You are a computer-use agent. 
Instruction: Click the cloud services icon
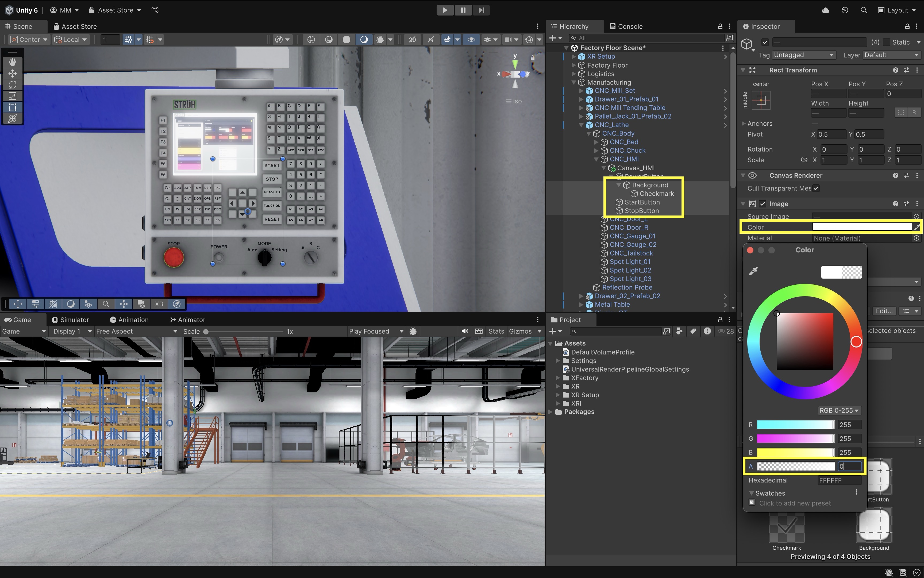click(825, 10)
